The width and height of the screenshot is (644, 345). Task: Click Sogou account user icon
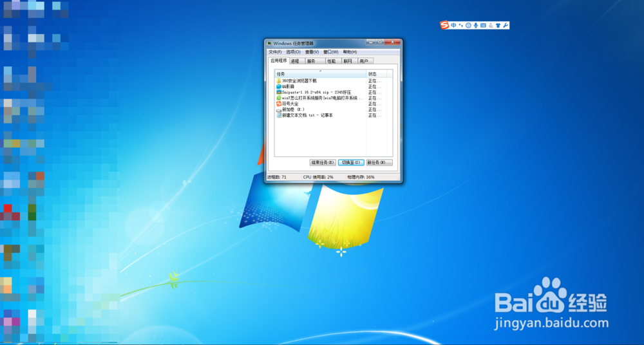pyautogui.click(x=490, y=26)
